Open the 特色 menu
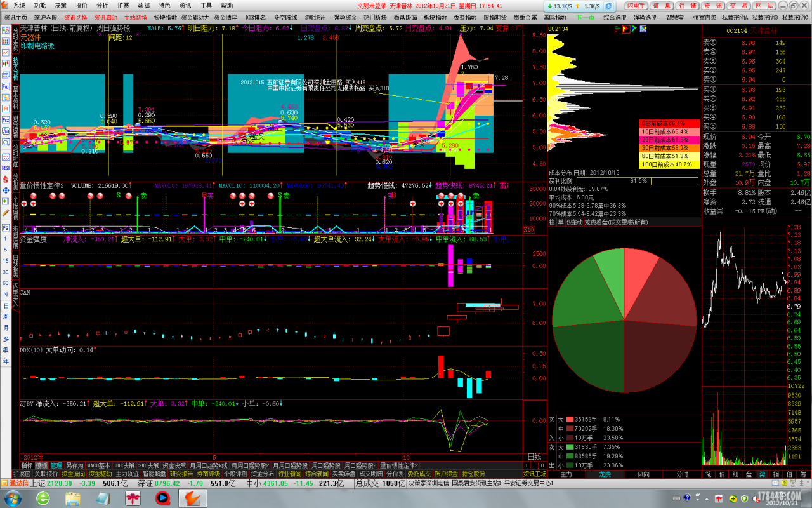Image resolution: width=812 pixels, height=508 pixels. [164, 5]
